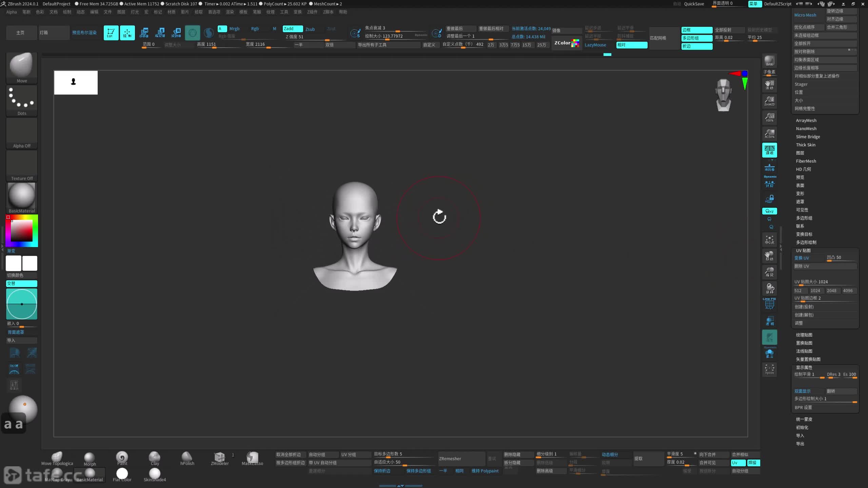Open the Z插件 plugin menu
This screenshot has width=868, height=488.
pos(312,12)
